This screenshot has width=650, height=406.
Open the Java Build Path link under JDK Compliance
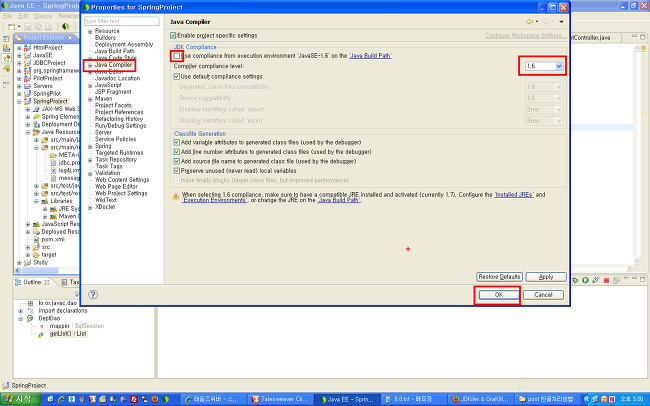371,56
